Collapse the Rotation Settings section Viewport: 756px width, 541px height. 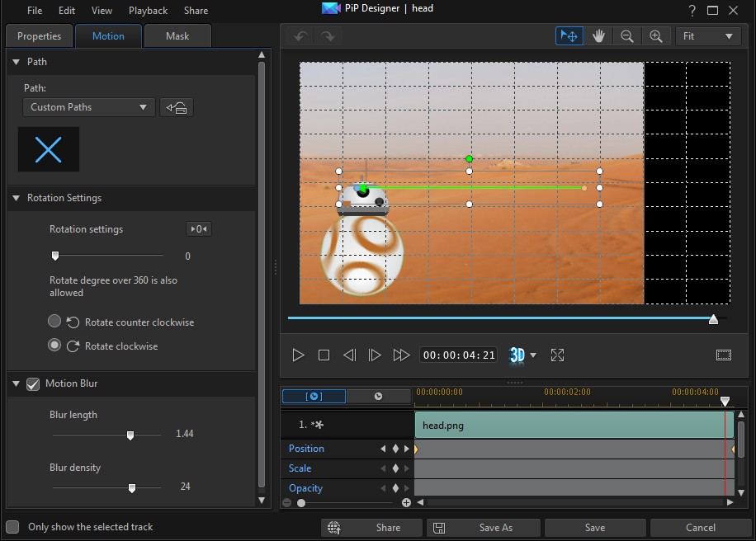click(16, 198)
